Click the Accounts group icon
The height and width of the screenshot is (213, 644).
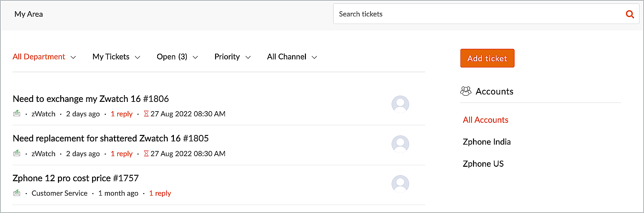pyautogui.click(x=466, y=91)
